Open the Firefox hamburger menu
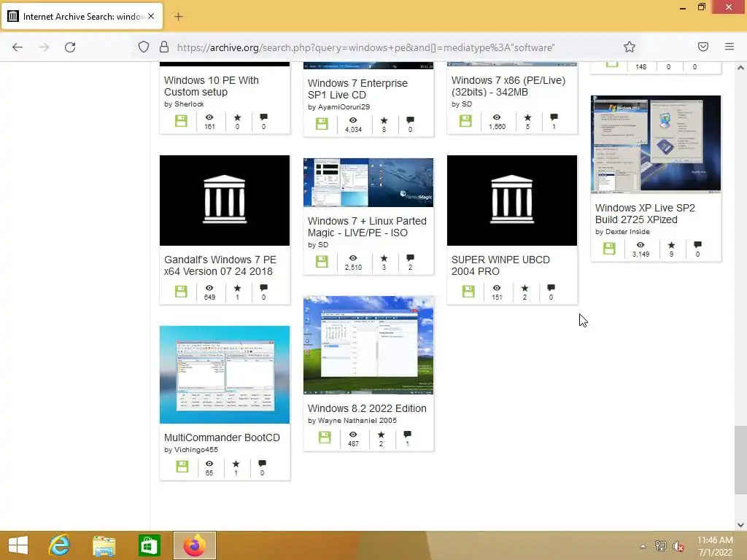Screen dimensions: 747x560 pos(729,47)
